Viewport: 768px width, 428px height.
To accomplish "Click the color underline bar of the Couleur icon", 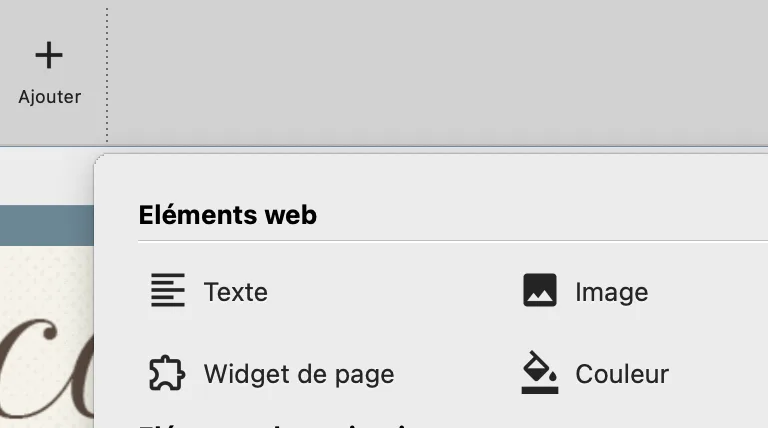I will [540, 389].
